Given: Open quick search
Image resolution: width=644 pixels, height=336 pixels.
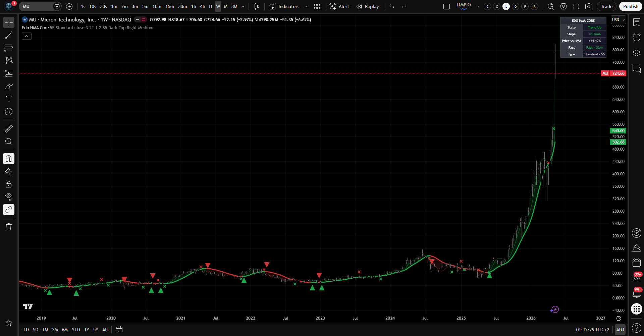Looking at the screenshot, I should click(550, 6).
